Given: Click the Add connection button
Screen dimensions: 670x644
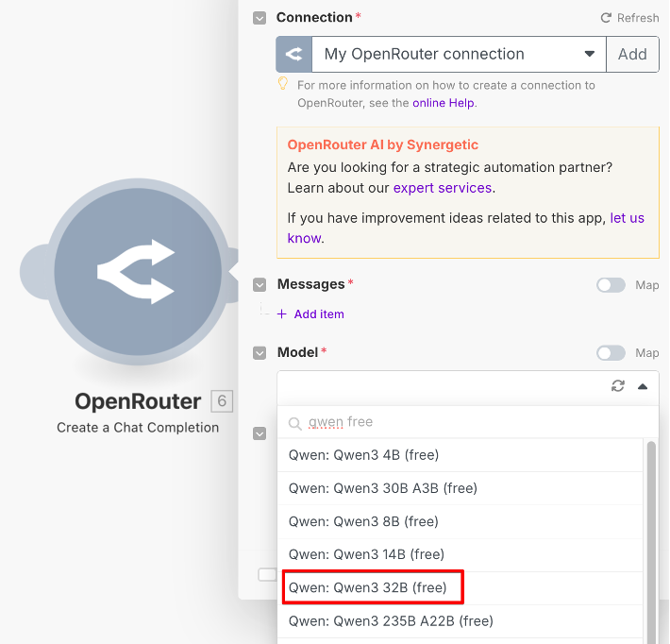Looking at the screenshot, I should point(632,55).
